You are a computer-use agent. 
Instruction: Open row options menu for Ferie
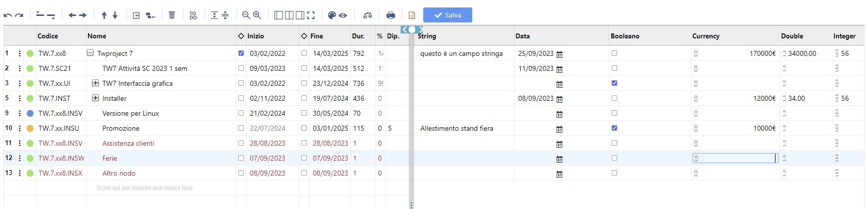pos(19,158)
